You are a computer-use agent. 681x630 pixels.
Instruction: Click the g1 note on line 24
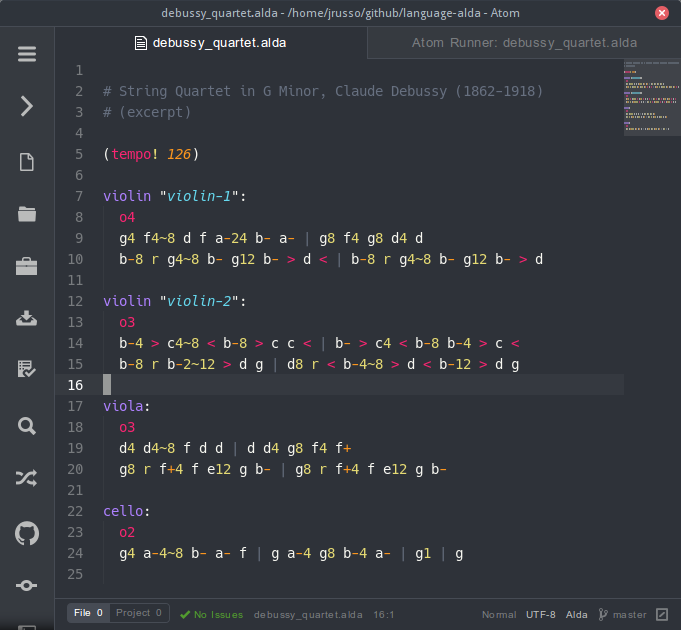tap(423, 554)
